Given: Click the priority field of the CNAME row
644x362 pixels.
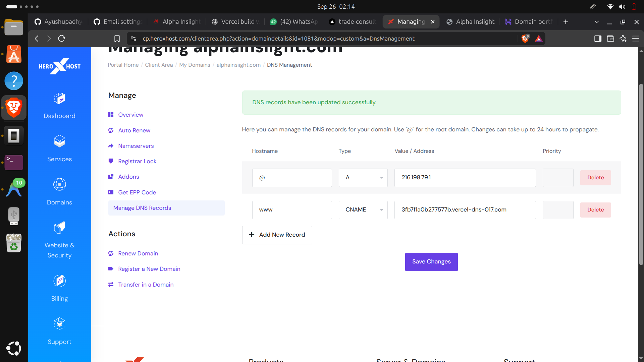Looking at the screenshot, I should [x=558, y=210].
